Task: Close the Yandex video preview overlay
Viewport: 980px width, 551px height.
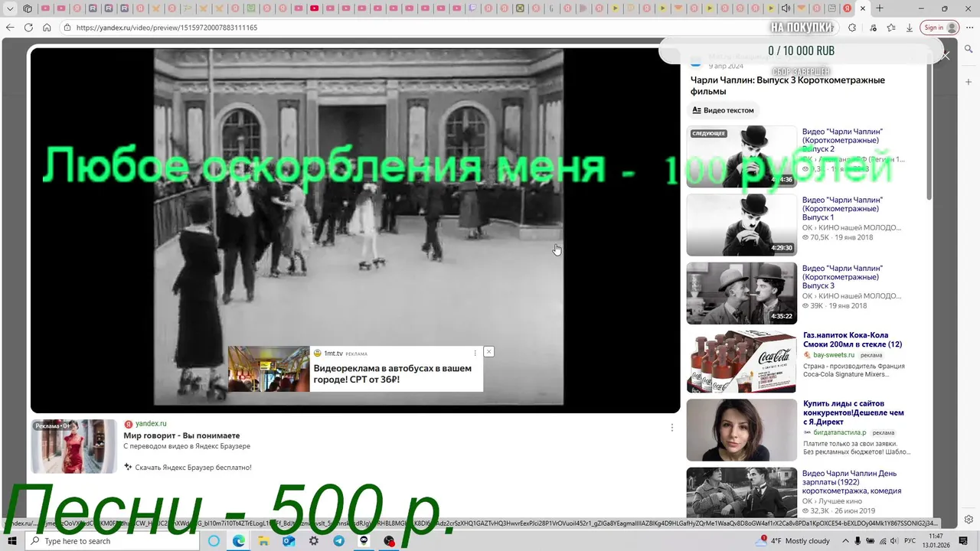Action: point(946,55)
